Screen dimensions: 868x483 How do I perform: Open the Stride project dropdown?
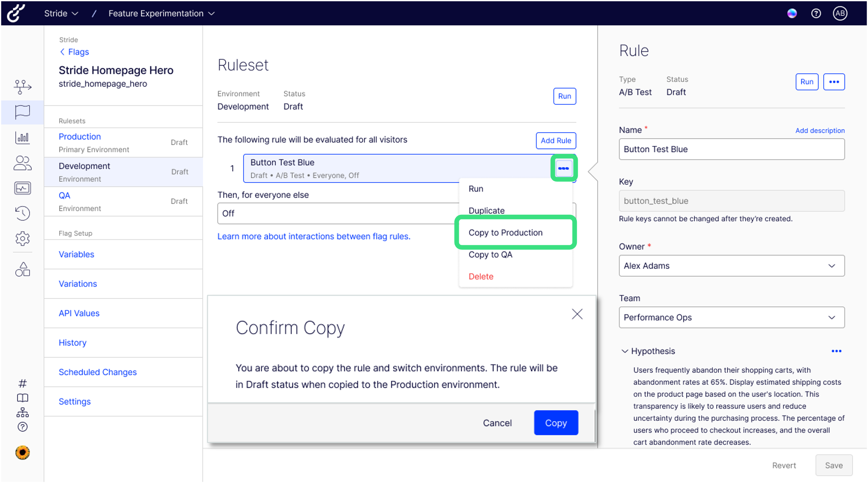coord(61,13)
